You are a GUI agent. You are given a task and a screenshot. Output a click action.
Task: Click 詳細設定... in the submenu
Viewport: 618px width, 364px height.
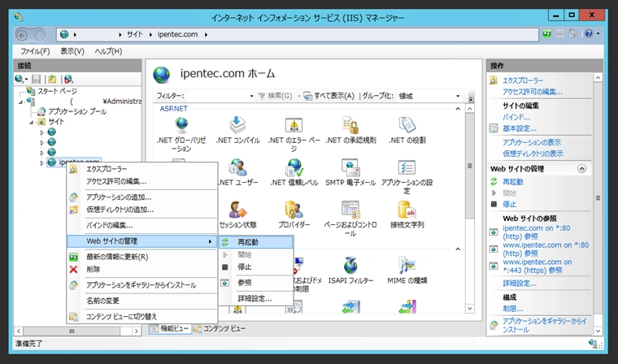(256, 299)
